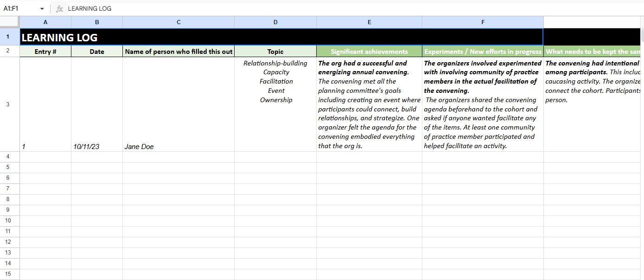The width and height of the screenshot is (644, 280).
Task: Select row 5 header
Action: [10, 168]
